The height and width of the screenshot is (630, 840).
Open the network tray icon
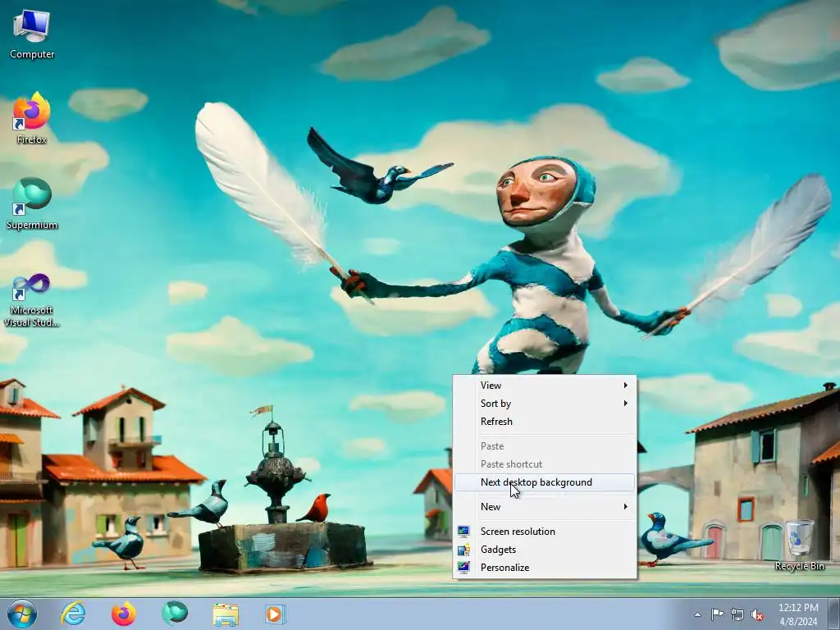(737, 614)
